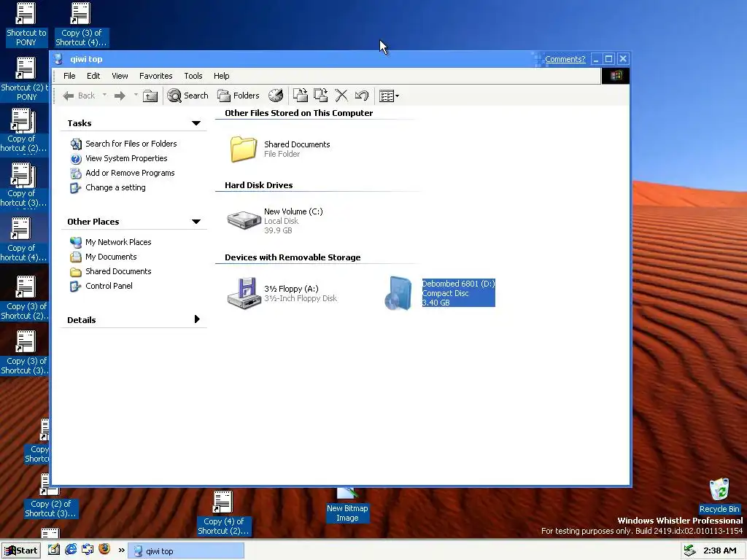Click the Outlook Express quick launch icon
This screenshot has width=747, height=560.
[88, 550]
